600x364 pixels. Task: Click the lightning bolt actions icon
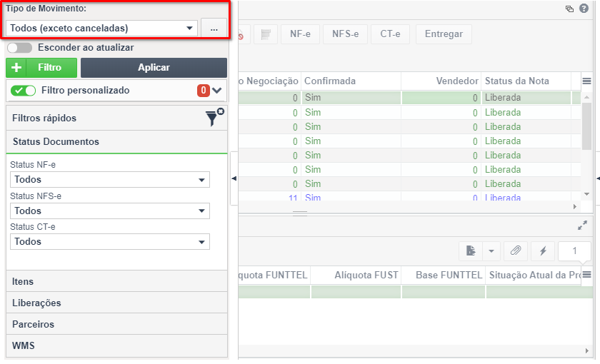click(x=543, y=251)
